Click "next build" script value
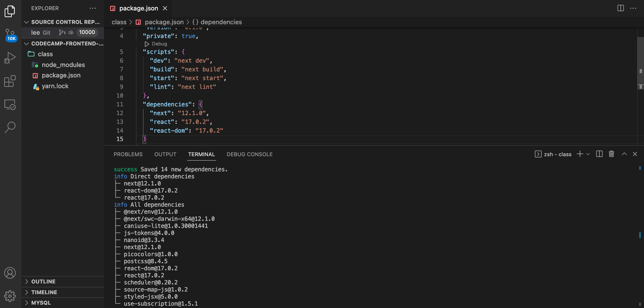Image resolution: width=644 pixels, height=308 pixels. pyautogui.click(x=202, y=69)
